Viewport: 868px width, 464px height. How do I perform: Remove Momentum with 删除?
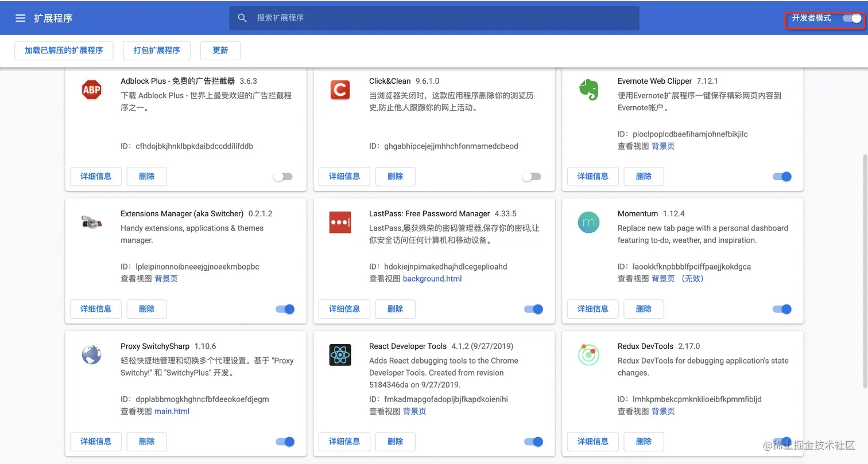[x=644, y=309]
